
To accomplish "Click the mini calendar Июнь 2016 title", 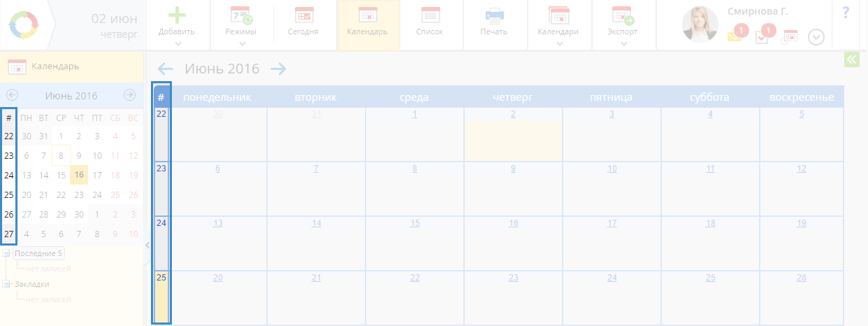I will [71, 96].
